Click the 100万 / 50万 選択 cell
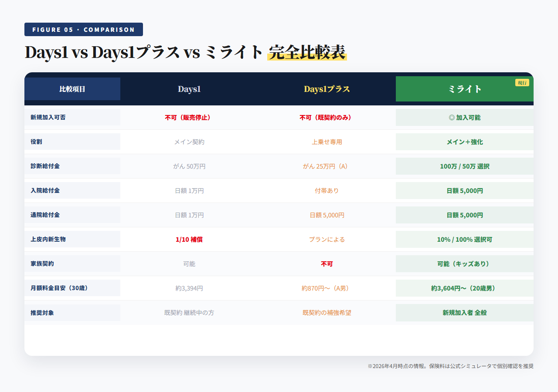Image resolution: width=558 pixels, height=392 pixels. tap(464, 166)
